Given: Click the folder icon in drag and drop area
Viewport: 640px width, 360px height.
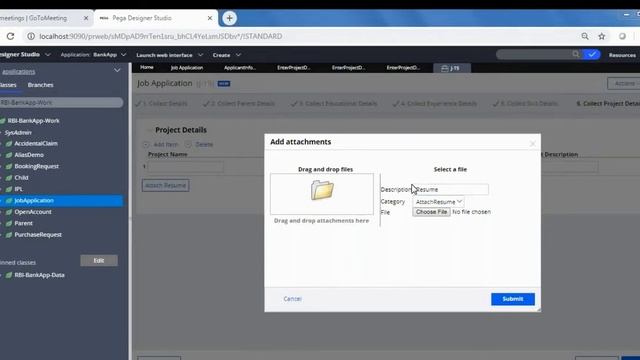Looking at the screenshot, I should pyautogui.click(x=322, y=190).
